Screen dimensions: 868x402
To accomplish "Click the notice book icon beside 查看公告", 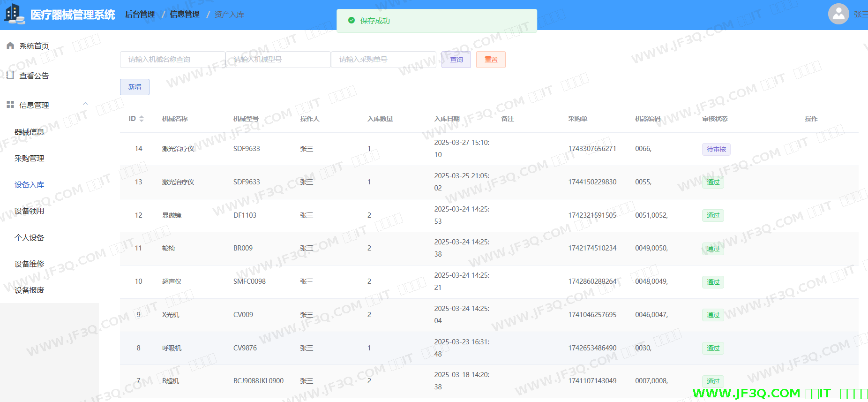I will (10, 75).
